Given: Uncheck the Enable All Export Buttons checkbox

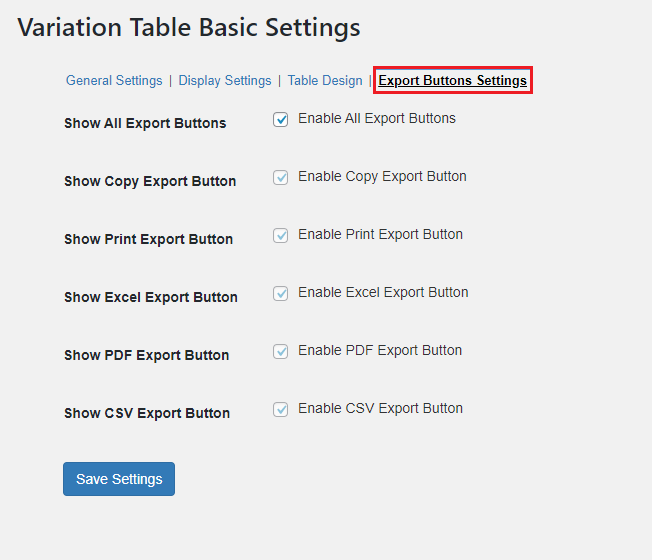Looking at the screenshot, I should 281,119.
